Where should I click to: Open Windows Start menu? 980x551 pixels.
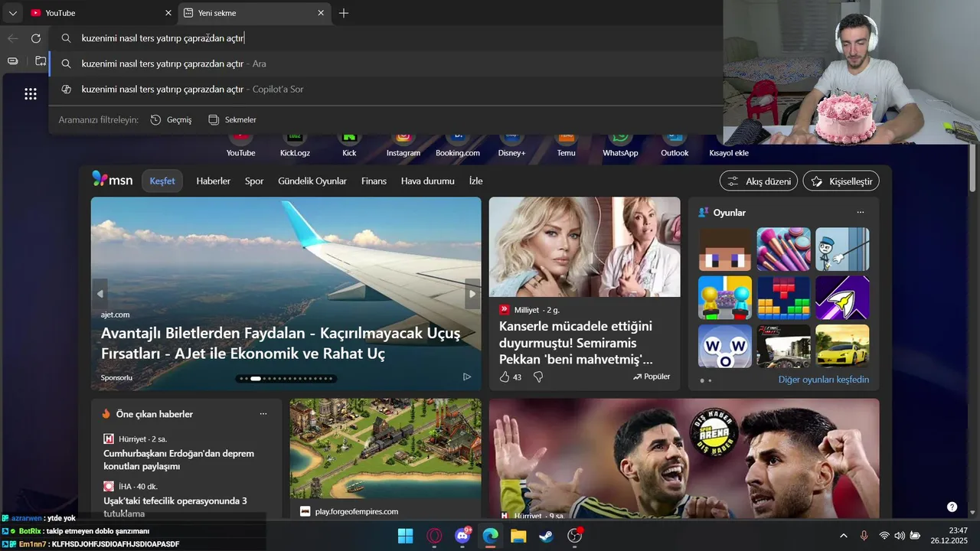405,536
